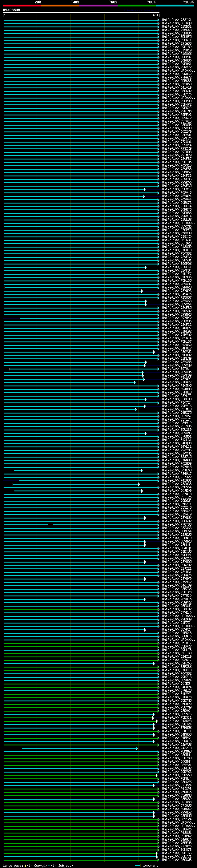Screen dimensions: 197x868
Task: Select hit label UniRef100_A7PA72
Action: 176,78
